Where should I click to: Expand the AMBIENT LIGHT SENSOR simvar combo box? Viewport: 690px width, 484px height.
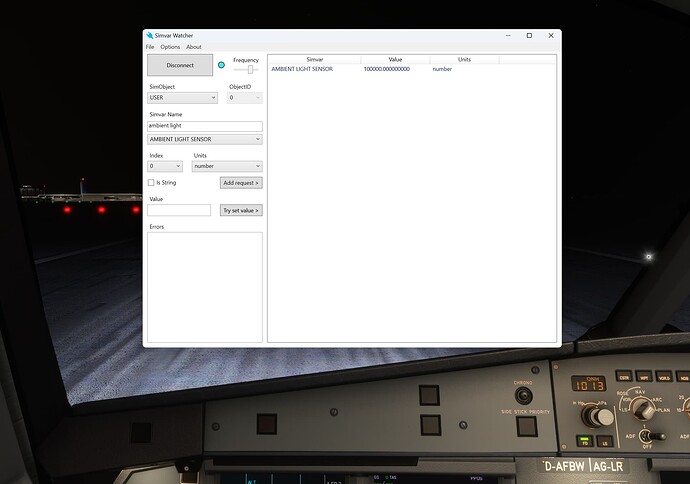click(x=205, y=139)
